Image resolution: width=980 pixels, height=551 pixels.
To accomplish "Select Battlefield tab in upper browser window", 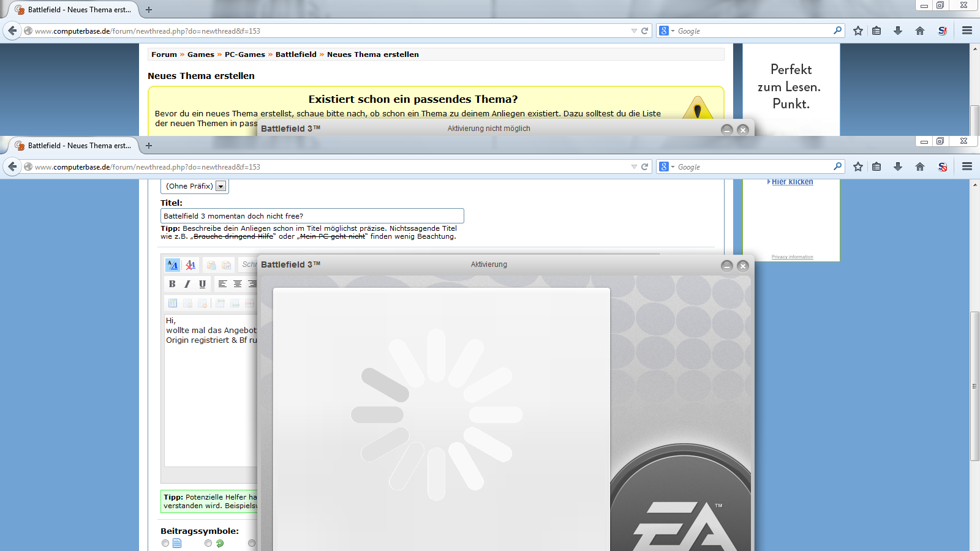I will tap(73, 10).
